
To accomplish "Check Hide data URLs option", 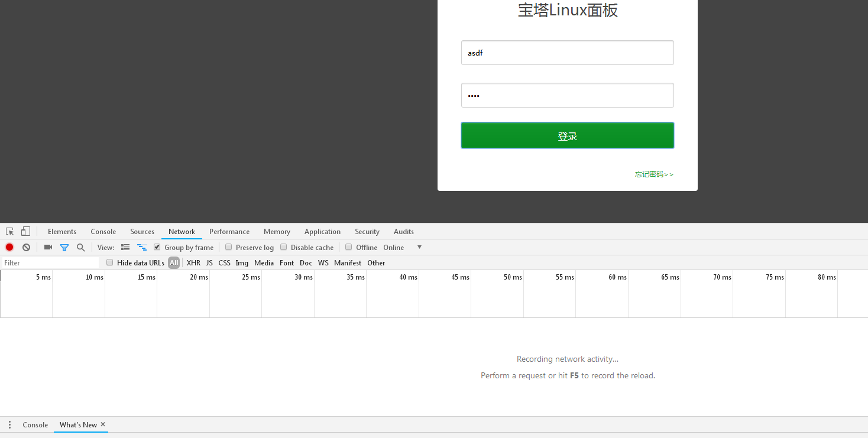I will coord(110,262).
